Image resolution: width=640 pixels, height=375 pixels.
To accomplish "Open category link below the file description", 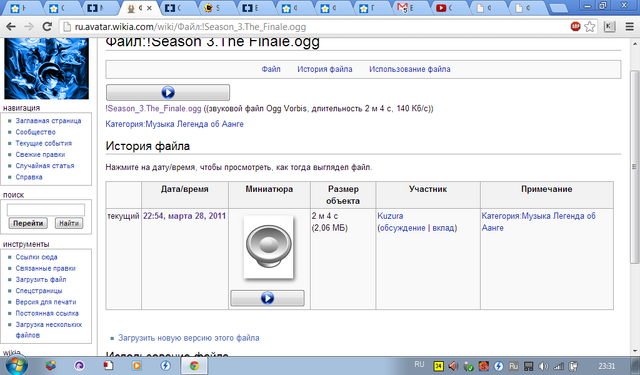I will click(174, 124).
